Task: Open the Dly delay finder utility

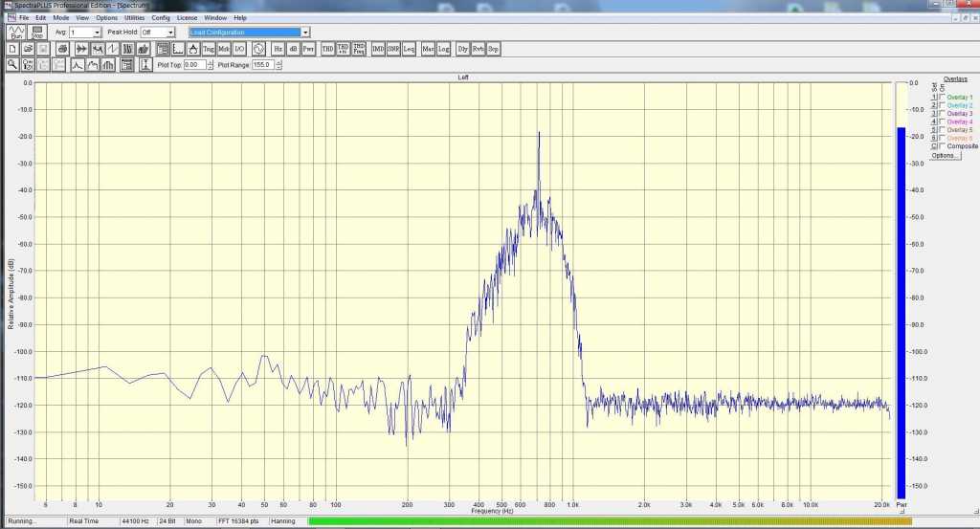Action: 462,49
